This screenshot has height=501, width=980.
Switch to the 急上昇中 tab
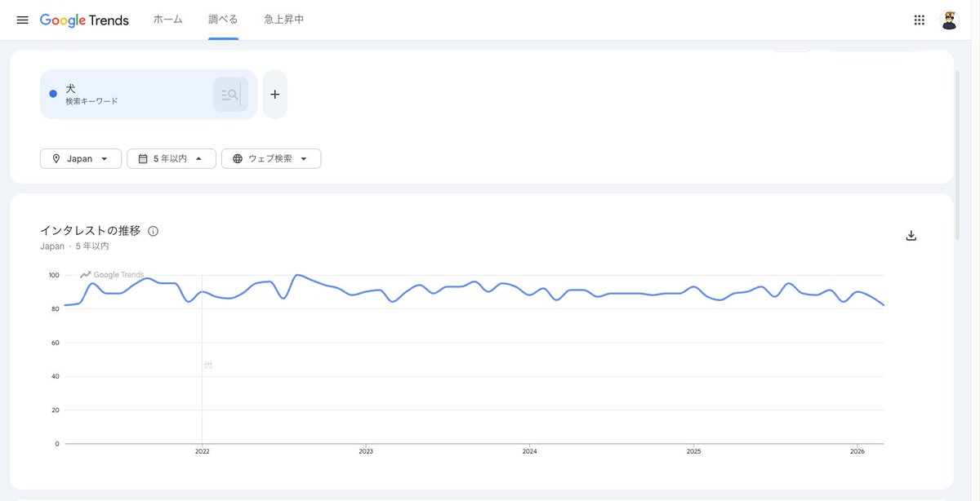pyautogui.click(x=284, y=20)
